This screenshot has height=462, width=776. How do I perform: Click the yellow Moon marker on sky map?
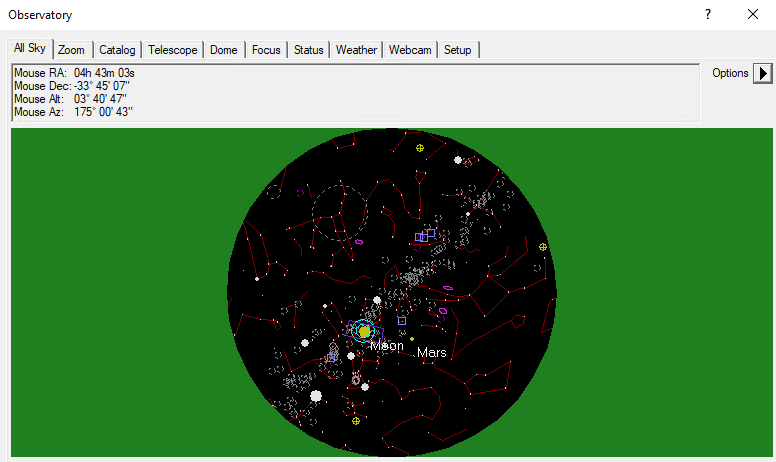tap(365, 331)
